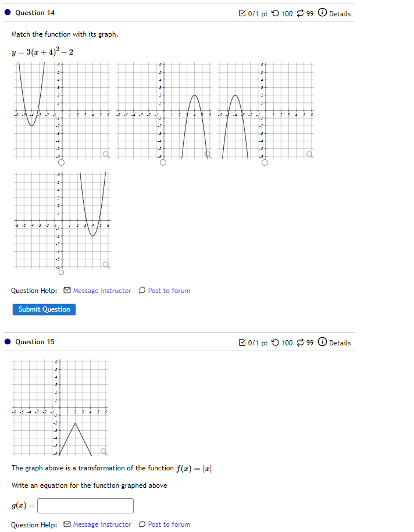Click the info icon beside Details on Question 14
414x532 pixels.
click(x=322, y=12)
